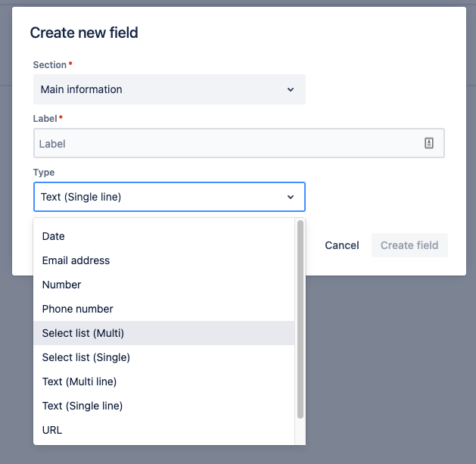Click the Type combo box text

tap(81, 197)
